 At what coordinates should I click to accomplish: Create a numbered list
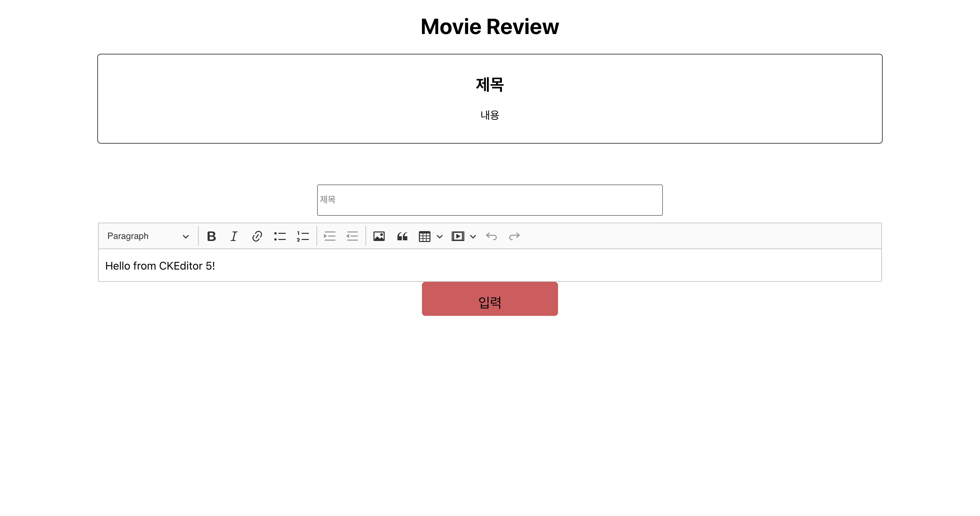tap(303, 236)
